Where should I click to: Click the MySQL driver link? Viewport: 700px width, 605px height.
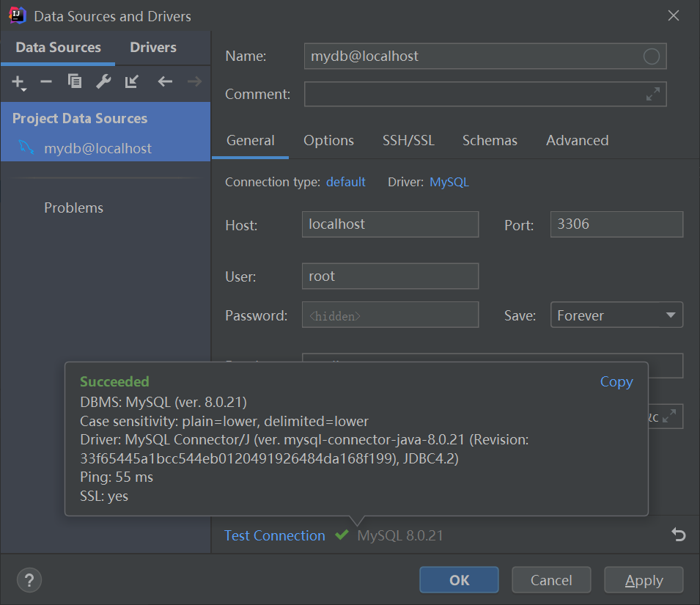449,181
